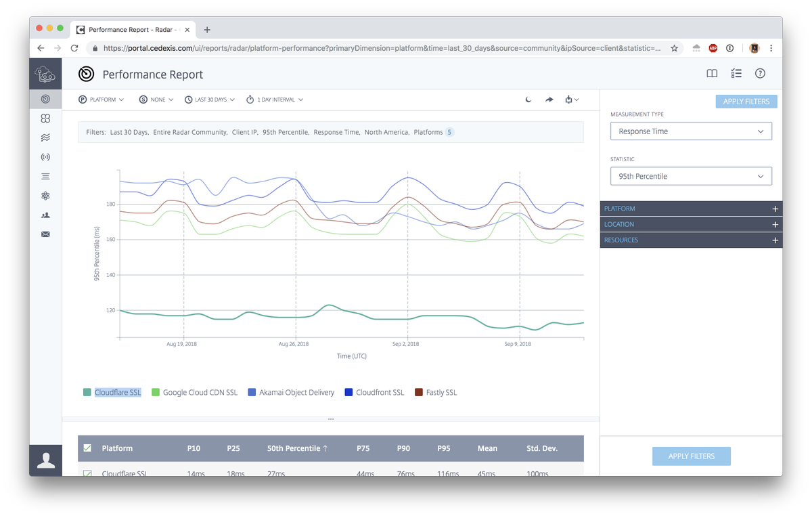Toggle dark mode moon icon
The image size is (812, 518).
(x=528, y=100)
